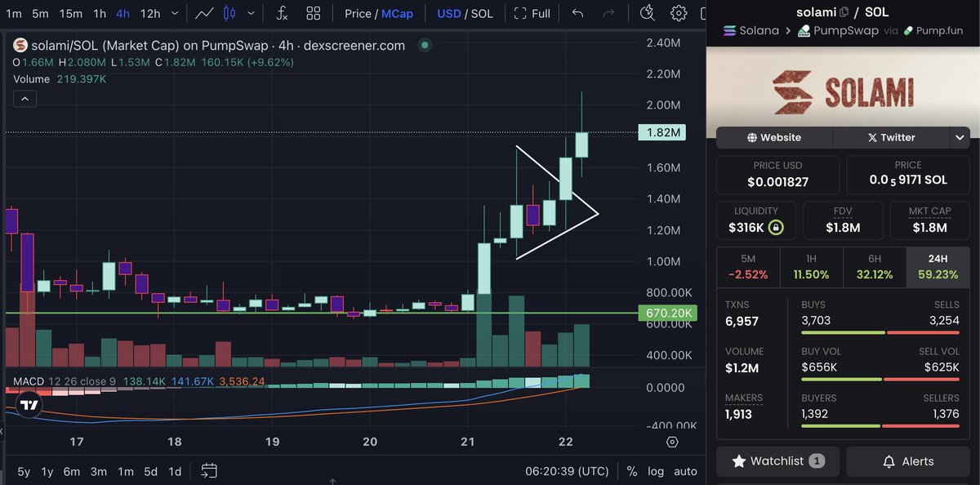Select the candlestick chart style
980x485 pixels.
pyautogui.click(x=229, y=13)
